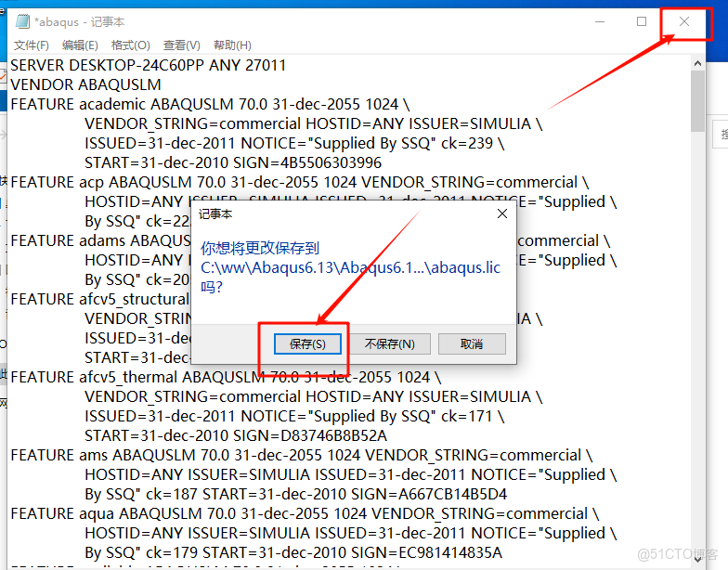
Task: Maximize the abaqus Notepad window
Action: pyautogui.click(x=642, y=21)
